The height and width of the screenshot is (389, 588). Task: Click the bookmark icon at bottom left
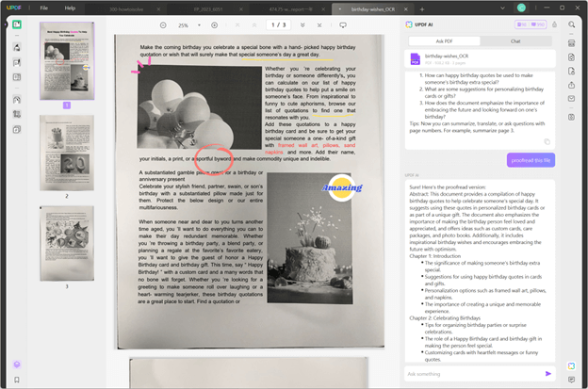coord(17,380)
